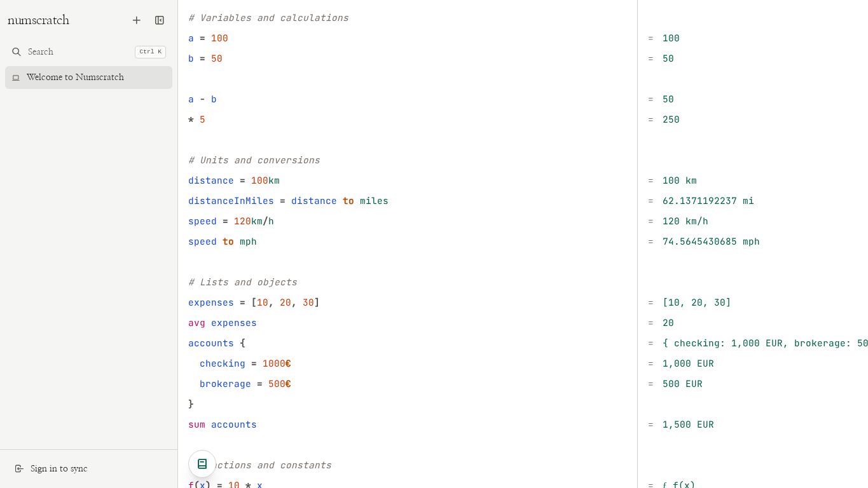
Task: Click the search magnifier icon
Action: 17,52
